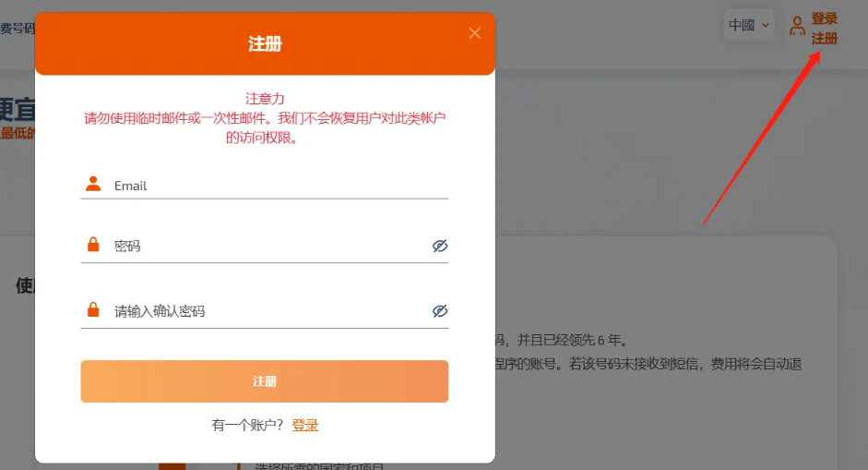Select 注册 in the top-right header
The image size is (868, 470).
pos(825,39)
